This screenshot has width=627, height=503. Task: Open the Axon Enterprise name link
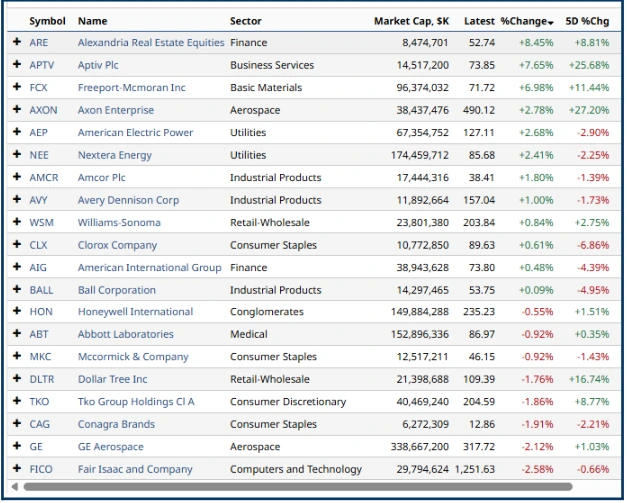116,110
